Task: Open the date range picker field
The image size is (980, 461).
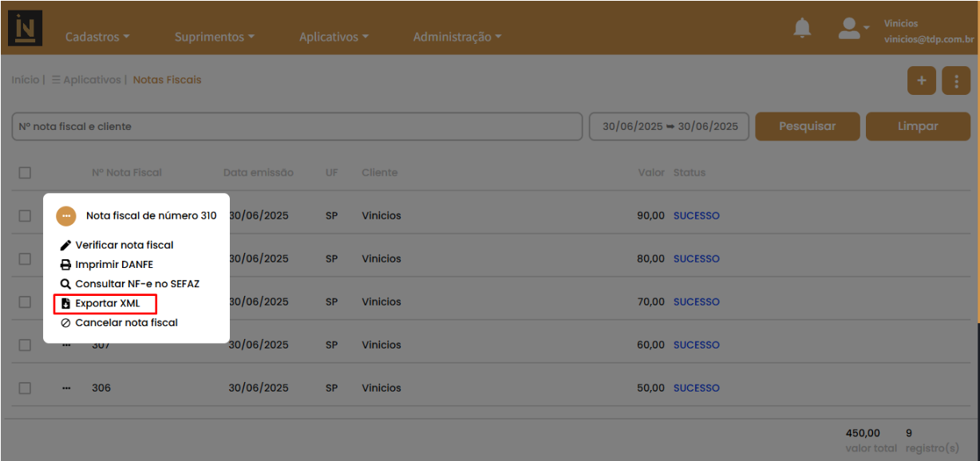Action: tap(670, 126)
